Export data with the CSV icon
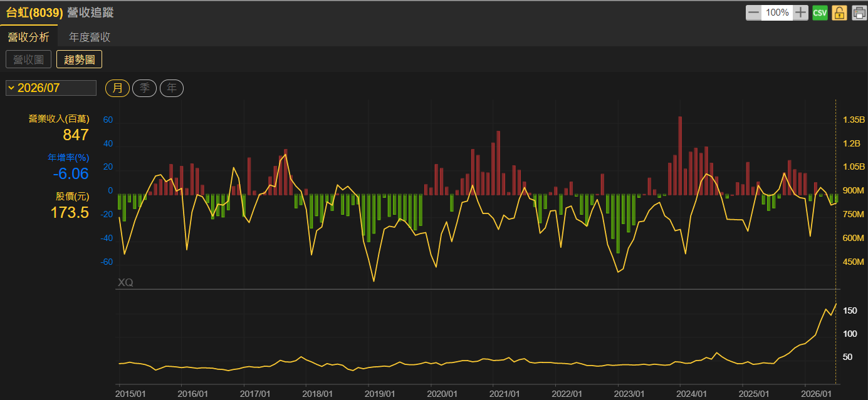 (820, 13)
